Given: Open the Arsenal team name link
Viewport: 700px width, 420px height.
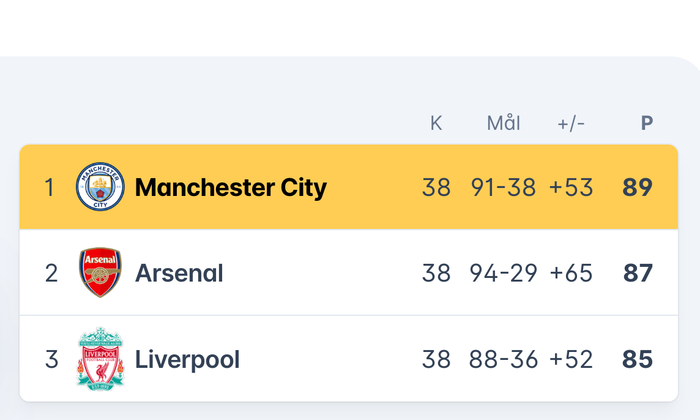Looking at the screenshot, I should 179,273.
